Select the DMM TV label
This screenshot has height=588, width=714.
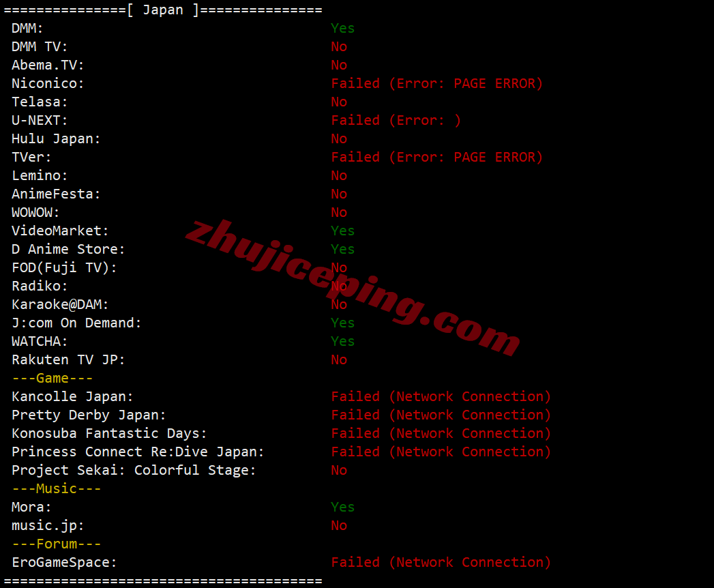click(40, 47)
